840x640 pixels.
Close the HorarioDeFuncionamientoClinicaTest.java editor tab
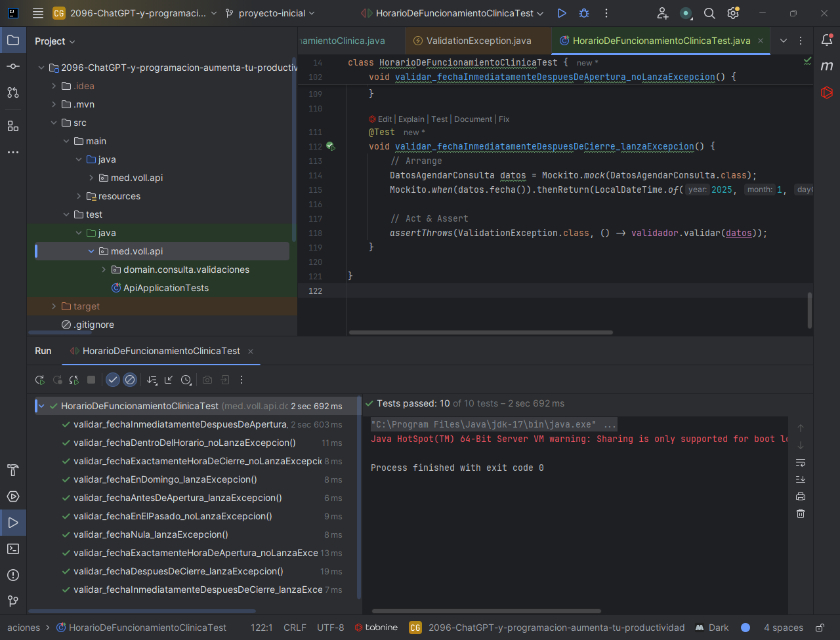[x=761, y=41]
